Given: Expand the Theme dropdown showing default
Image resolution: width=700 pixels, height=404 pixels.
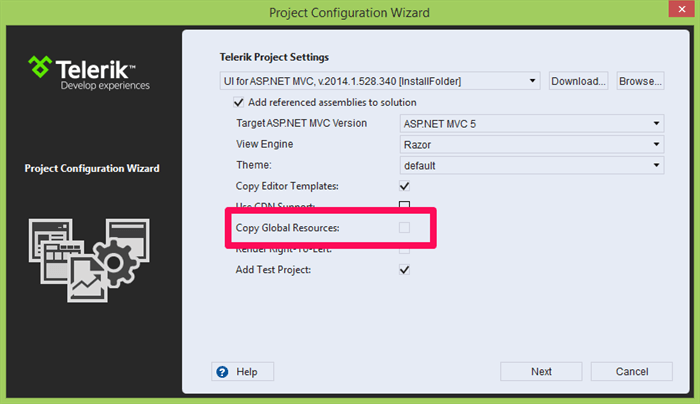Looking at the screenshot, I should coord(531,166).
